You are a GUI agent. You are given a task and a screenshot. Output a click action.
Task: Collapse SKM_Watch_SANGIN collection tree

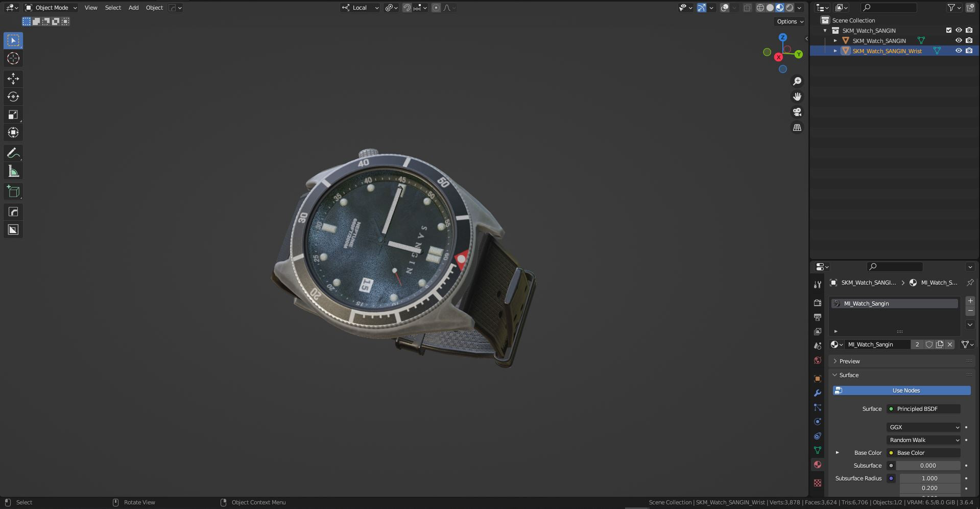pos(825,31)
